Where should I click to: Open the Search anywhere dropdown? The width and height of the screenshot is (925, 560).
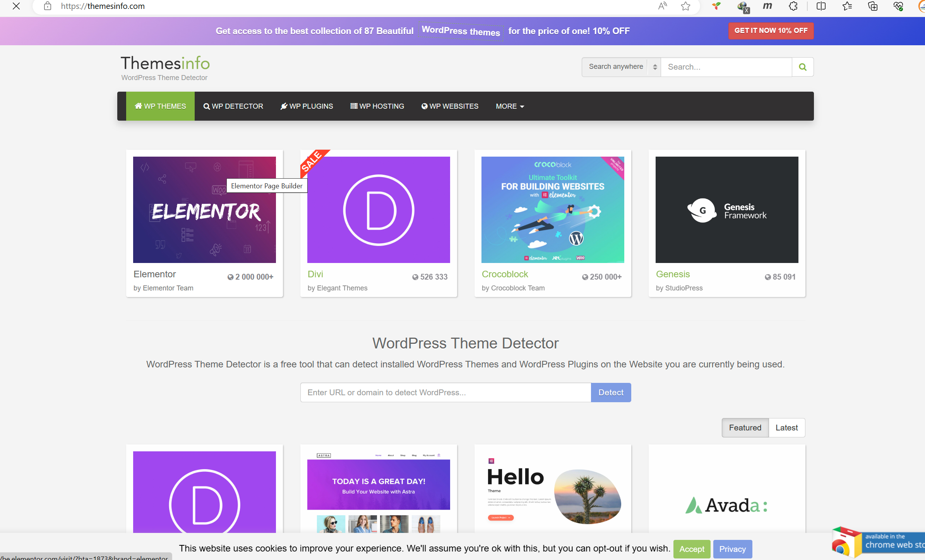pyautogui.click(x=621, y=67)
